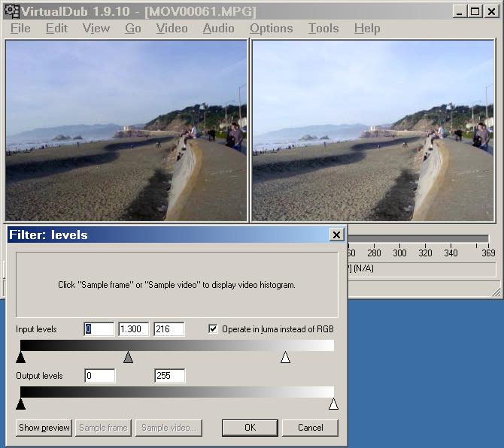Open the Video menu
The image size is (504, 448).
pyautogui.click(x=172, y=29)
